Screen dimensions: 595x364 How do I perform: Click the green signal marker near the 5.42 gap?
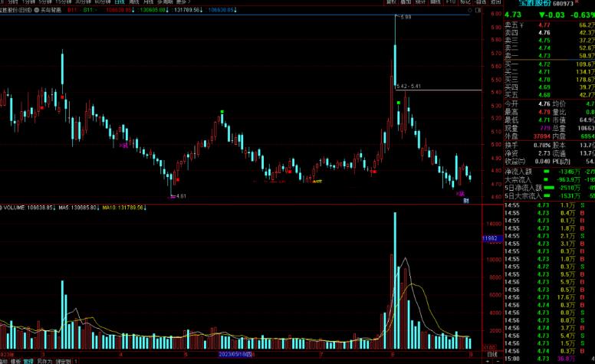point(399,103)
